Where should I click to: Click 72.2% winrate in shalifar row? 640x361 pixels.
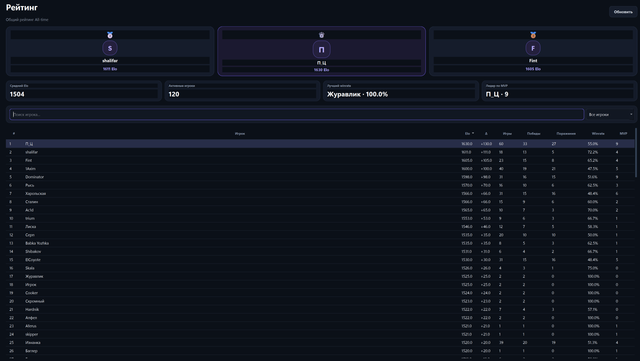(x=593, y=152)
